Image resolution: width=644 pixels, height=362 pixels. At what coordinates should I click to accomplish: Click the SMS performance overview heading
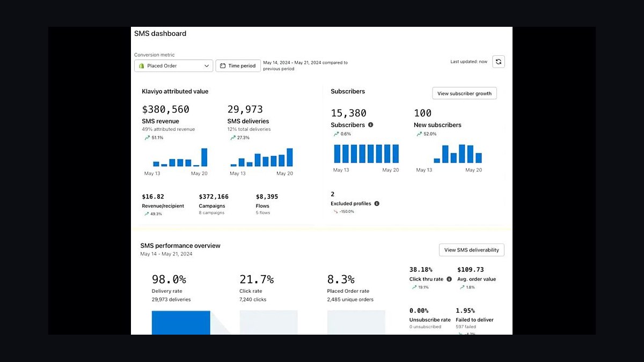coord(180,246)
